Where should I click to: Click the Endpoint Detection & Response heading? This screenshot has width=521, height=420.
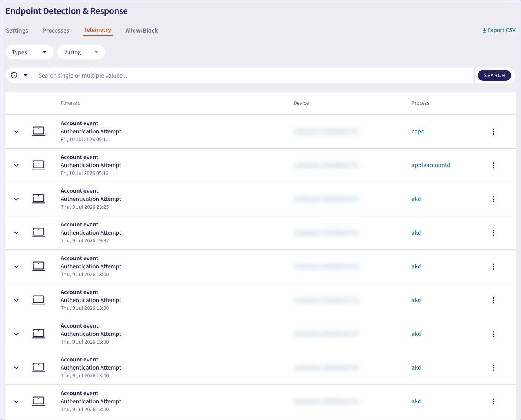pos(67,11)
